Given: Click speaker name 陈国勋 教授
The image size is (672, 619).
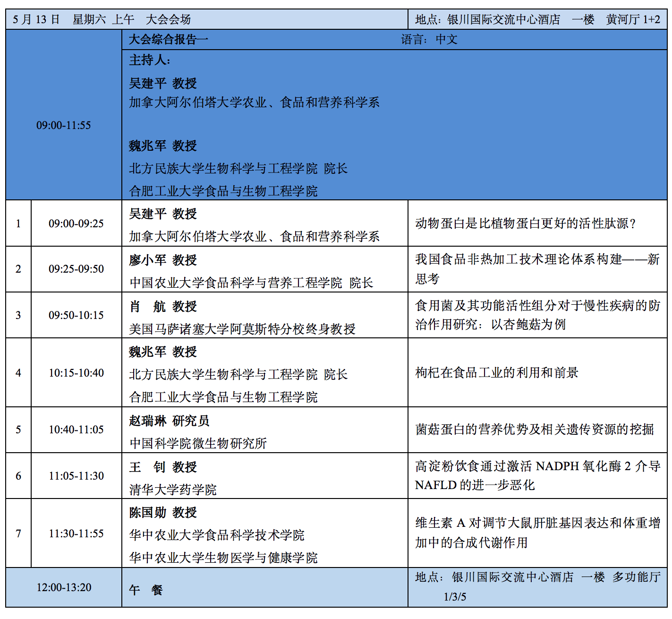Looking at the screenshot, I should point(163,512).
